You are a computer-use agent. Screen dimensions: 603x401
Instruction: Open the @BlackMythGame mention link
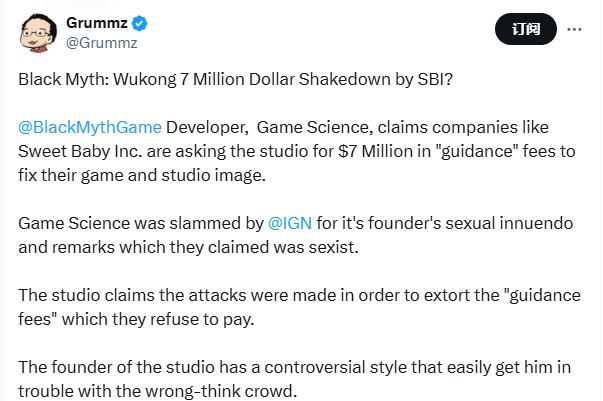click(89, 128)
